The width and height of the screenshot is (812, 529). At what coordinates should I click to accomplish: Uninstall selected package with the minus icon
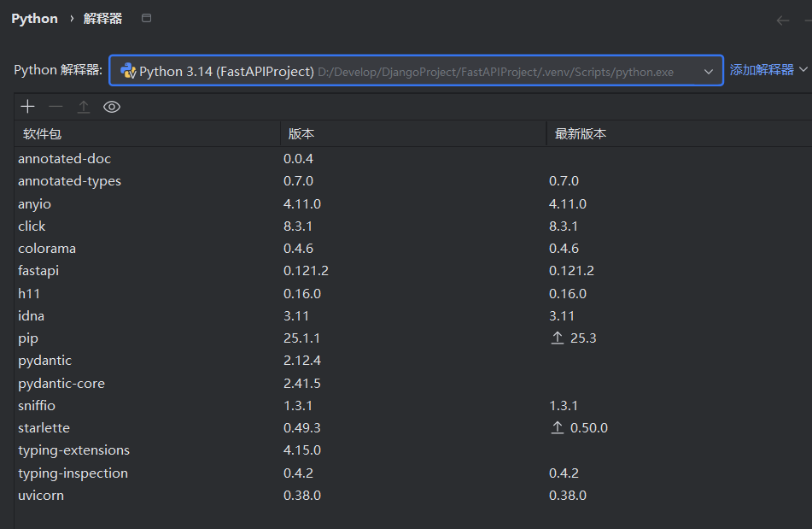[x=55, y=106]
